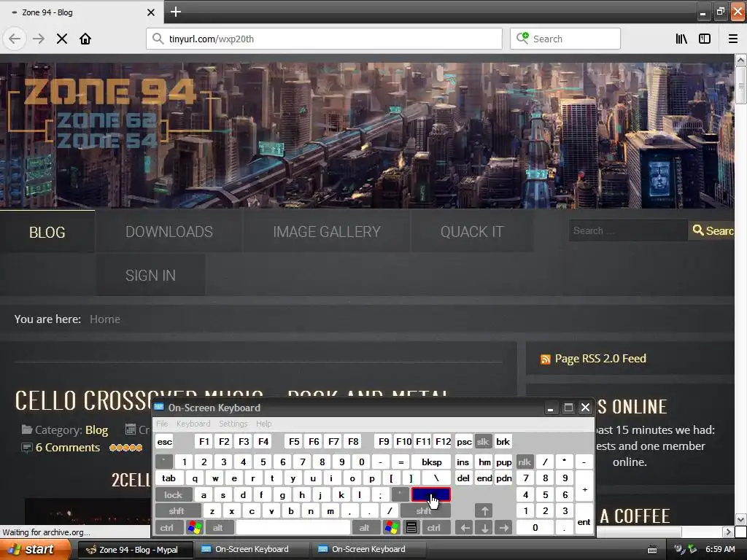Open the browser hamburger menu
The width and height of the screenshot is (747, 560).
[732, 39]
